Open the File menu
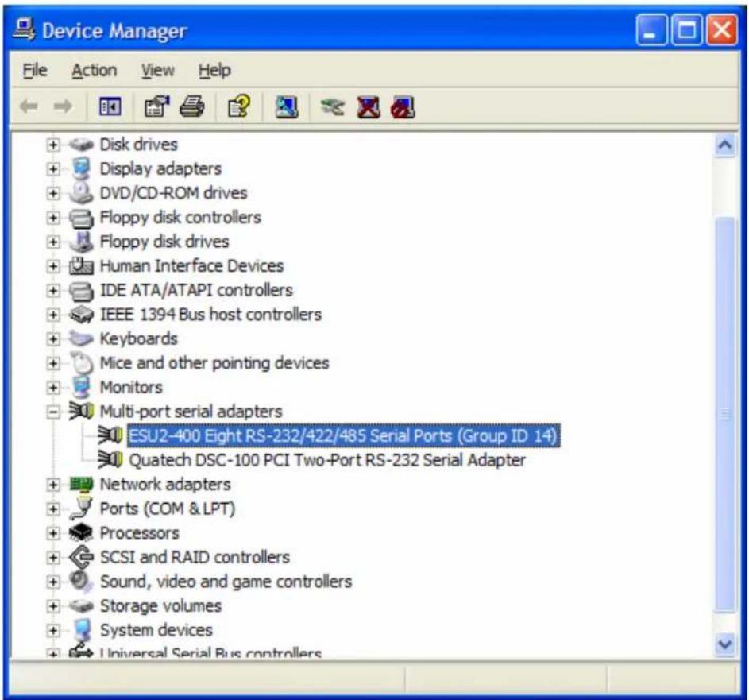 (35, 70)
